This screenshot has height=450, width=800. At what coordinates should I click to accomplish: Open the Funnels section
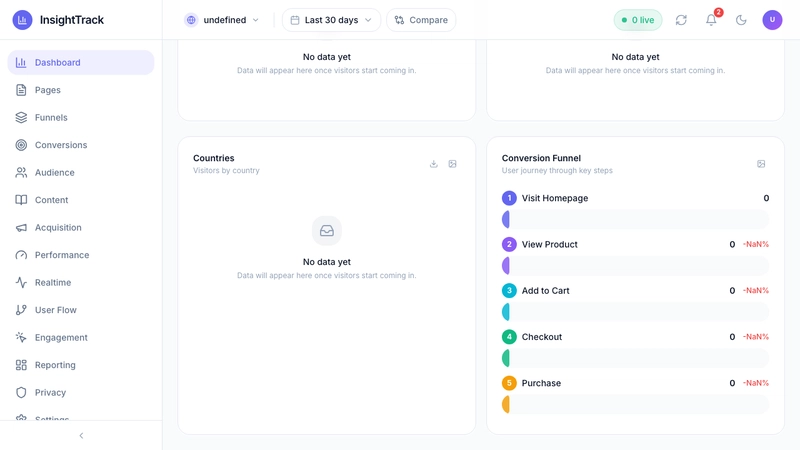[81, 117]
